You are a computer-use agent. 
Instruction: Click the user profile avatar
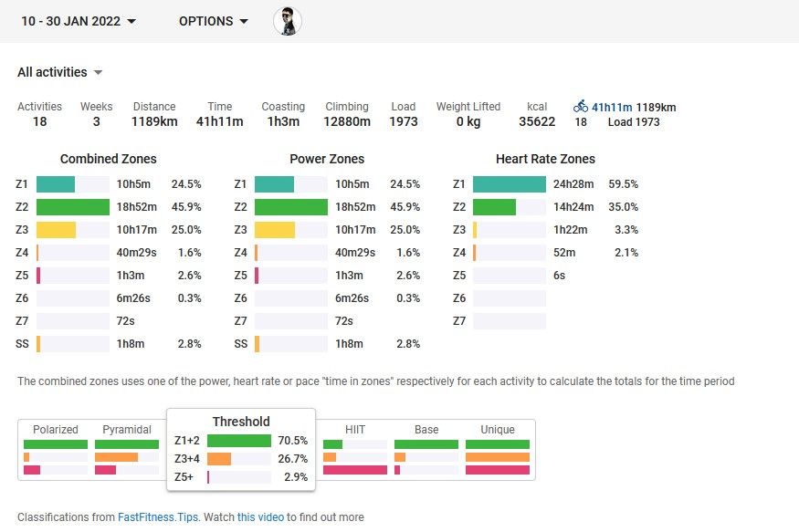click(x=288, y=21)
